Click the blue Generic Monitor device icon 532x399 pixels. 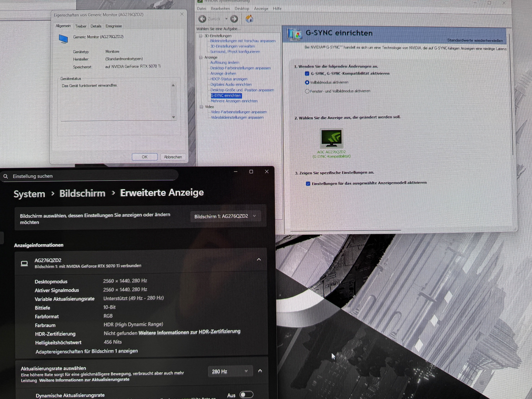pyautogui.click(x=63, y=39)
